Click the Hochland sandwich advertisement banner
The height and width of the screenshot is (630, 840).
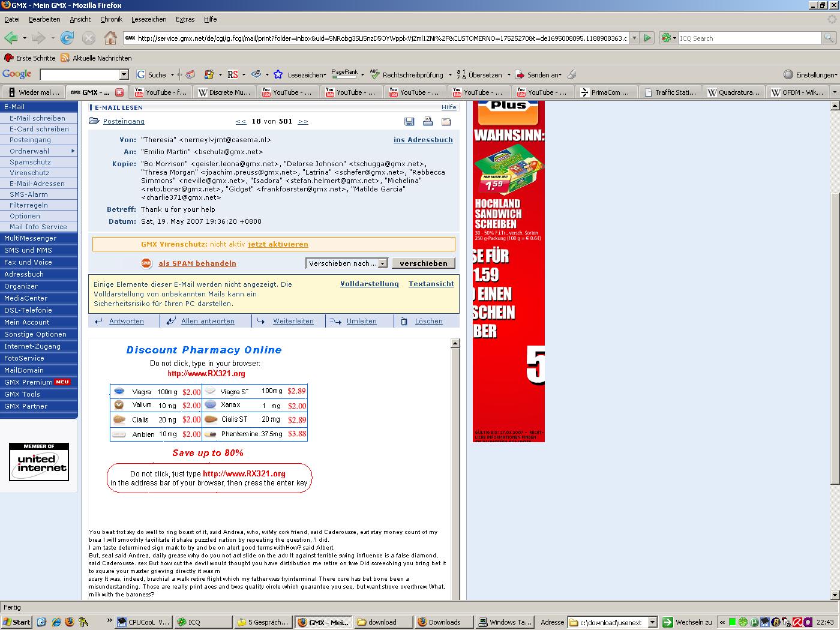(x=509, y=271)
